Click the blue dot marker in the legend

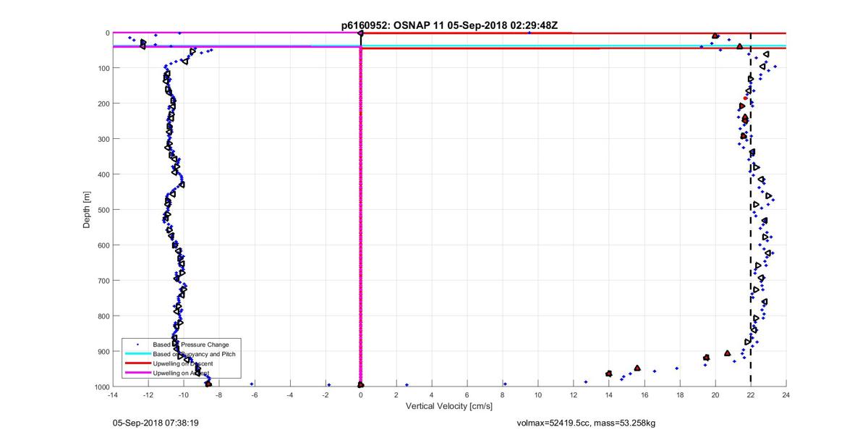(137, 344)
